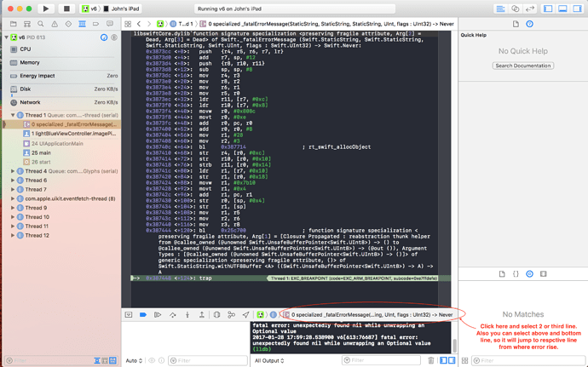Toggle the left Navigator panel visibility
Viewport: 588px width, 367px height.
[548, 9]
